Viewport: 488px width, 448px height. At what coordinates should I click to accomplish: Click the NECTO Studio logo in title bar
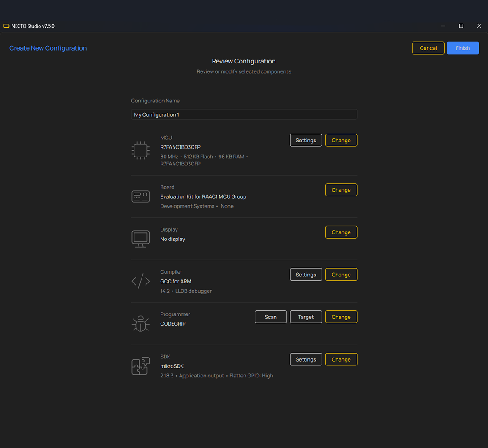6,26
